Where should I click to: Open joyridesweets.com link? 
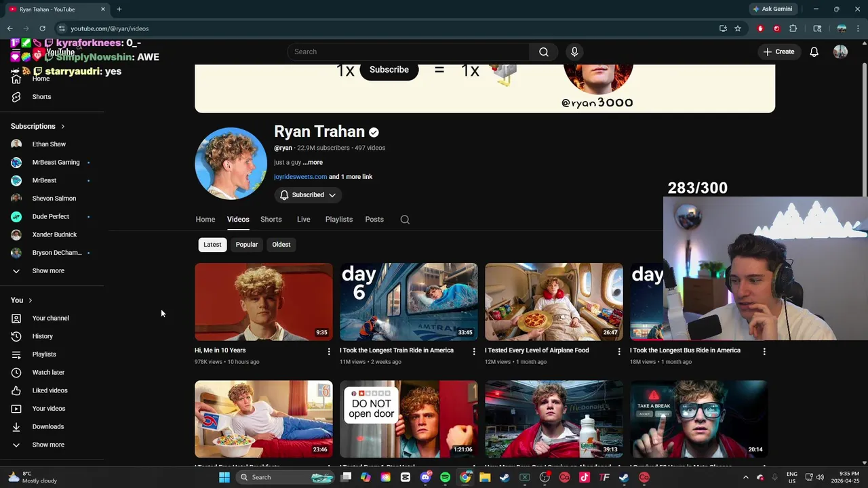(x=300, y=177)
